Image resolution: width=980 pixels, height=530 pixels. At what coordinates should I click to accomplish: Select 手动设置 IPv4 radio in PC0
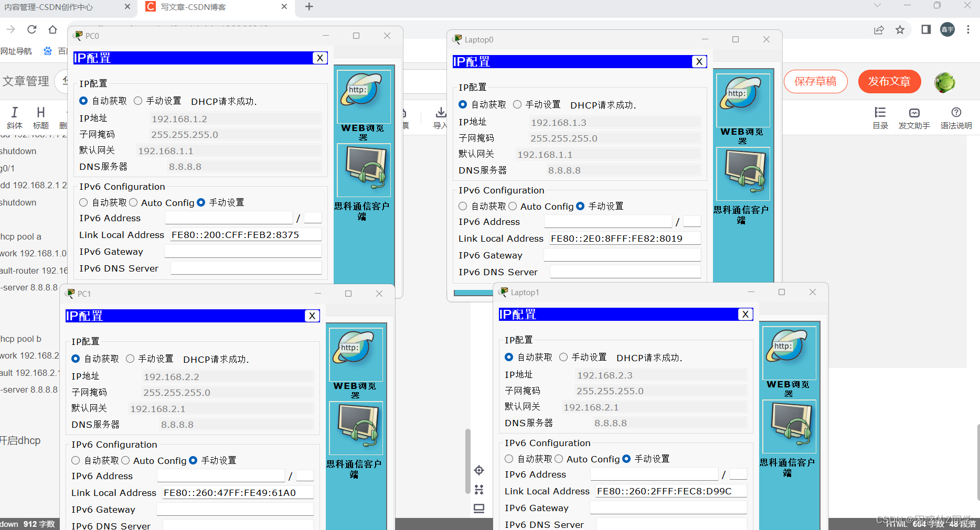pyautogui.click(x=138, y=101)
